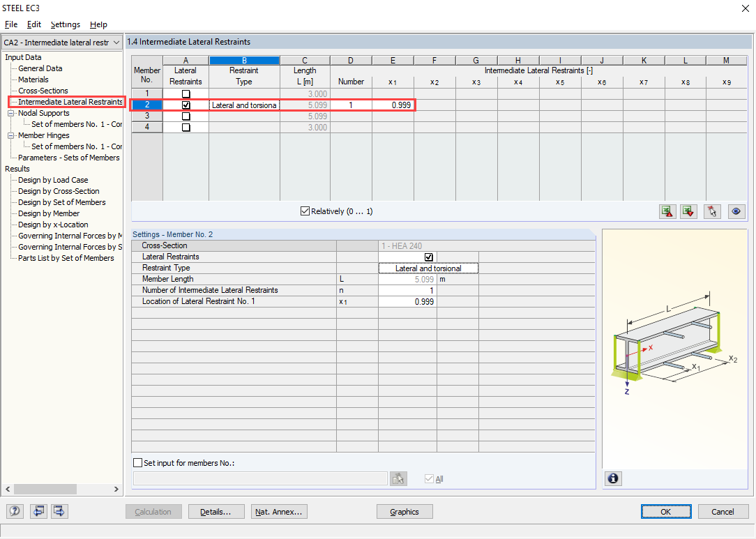The image size is (756, 539).
Task: Click the x1 cell showing 0.999 in table
Action: (393, 105)
